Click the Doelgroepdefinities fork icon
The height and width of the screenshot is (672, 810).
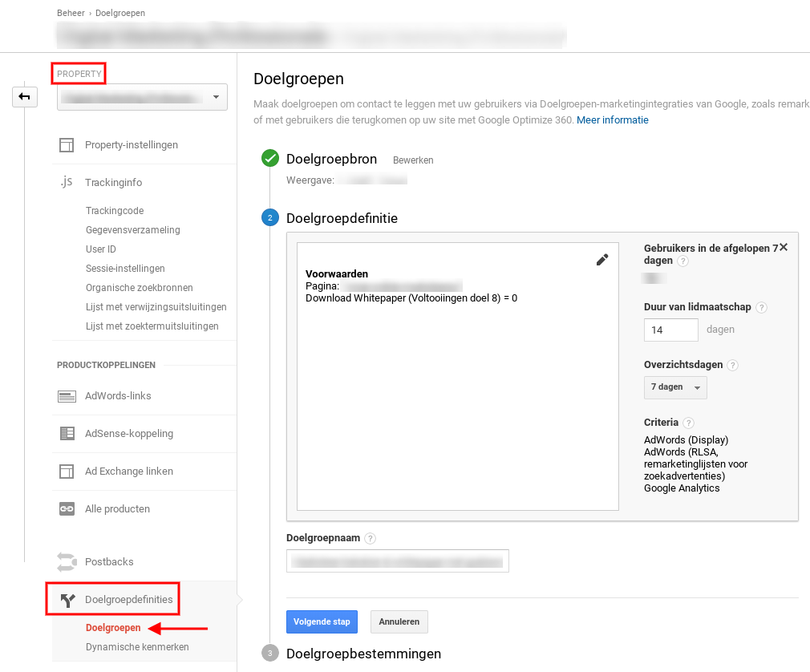(x=67, y=600)
